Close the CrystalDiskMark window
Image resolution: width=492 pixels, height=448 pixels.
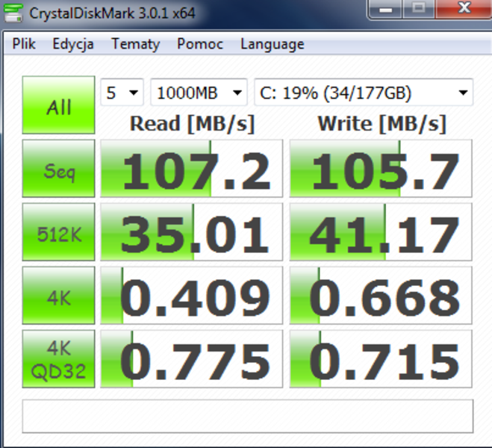pos(464,10)
